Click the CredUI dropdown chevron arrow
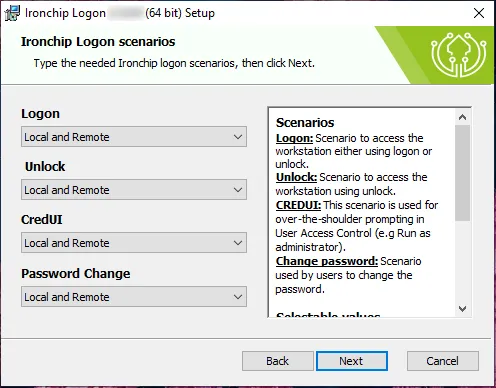 [x=238, y=243]
